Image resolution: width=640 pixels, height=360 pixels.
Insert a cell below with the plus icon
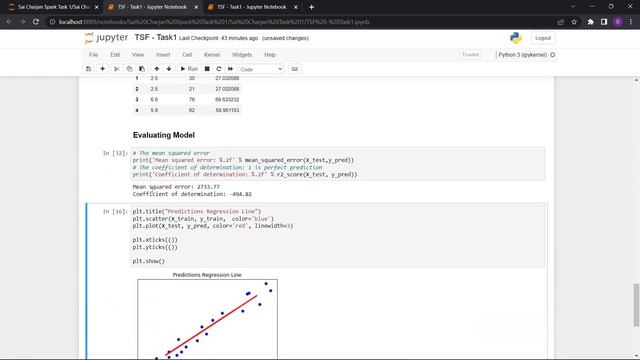pos(102,69)
